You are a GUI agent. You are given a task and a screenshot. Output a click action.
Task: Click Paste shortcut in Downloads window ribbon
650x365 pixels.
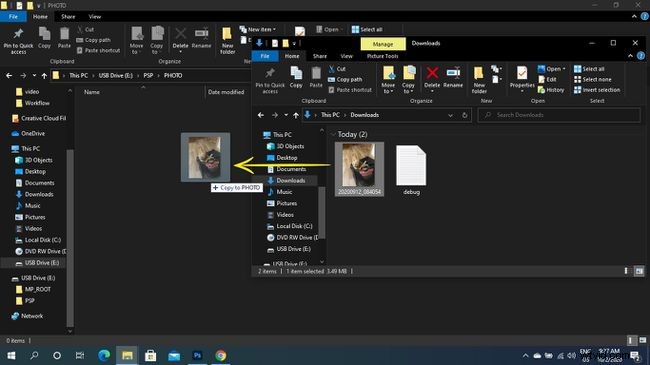(x=350, y=90)
